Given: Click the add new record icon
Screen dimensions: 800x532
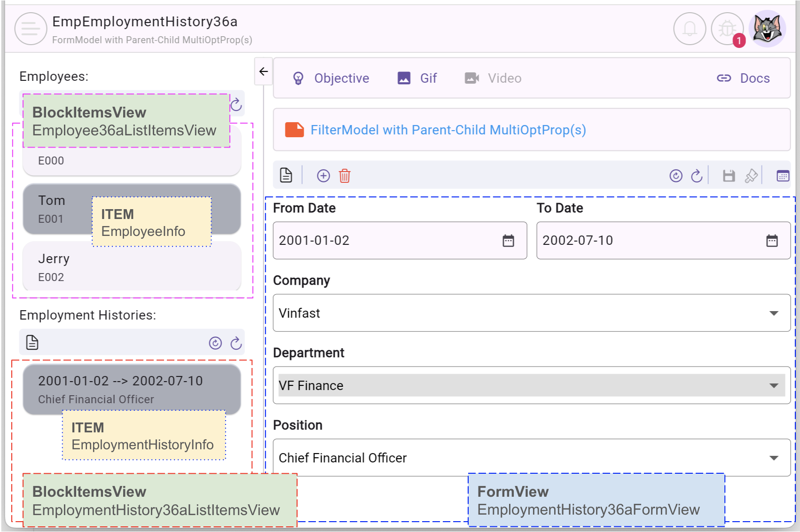Looking at the screenshot, I should point(323,176).
